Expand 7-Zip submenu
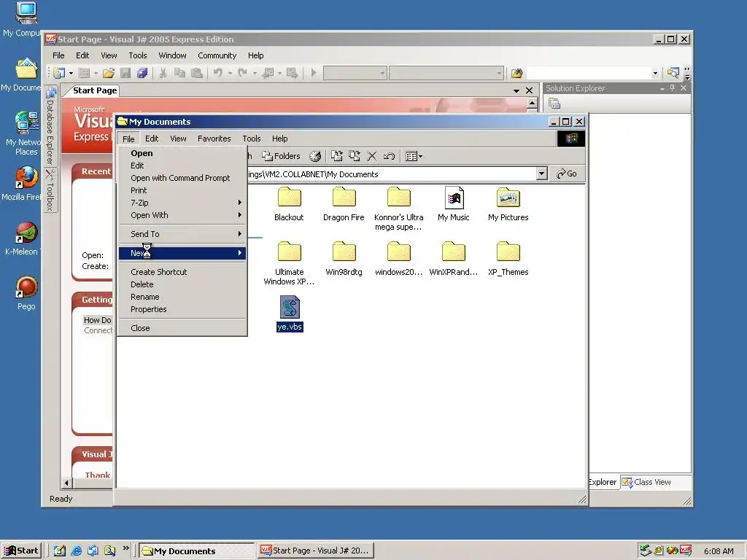 tap(182, 203)
